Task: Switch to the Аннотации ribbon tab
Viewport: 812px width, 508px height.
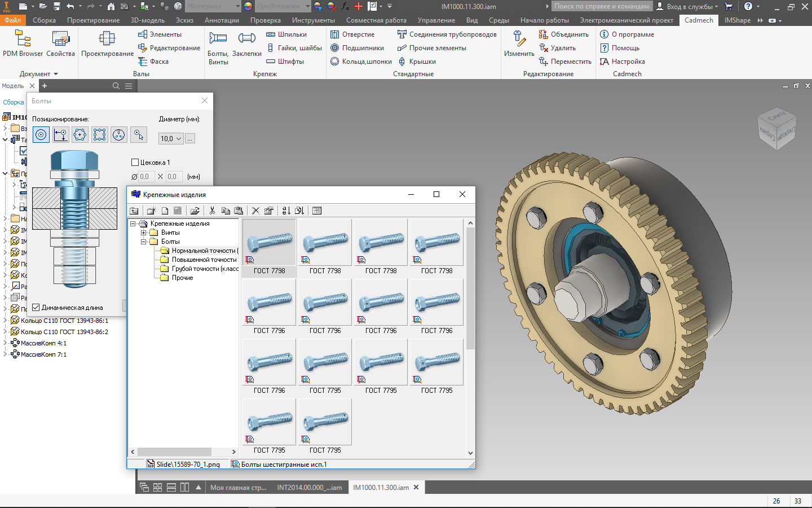Action: tap(222, 20)
